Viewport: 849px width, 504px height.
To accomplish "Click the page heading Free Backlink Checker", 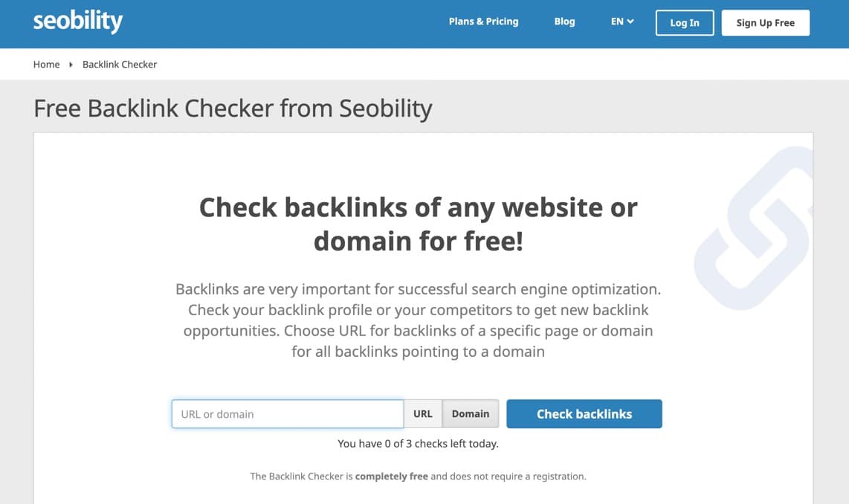I will [233, 109].
